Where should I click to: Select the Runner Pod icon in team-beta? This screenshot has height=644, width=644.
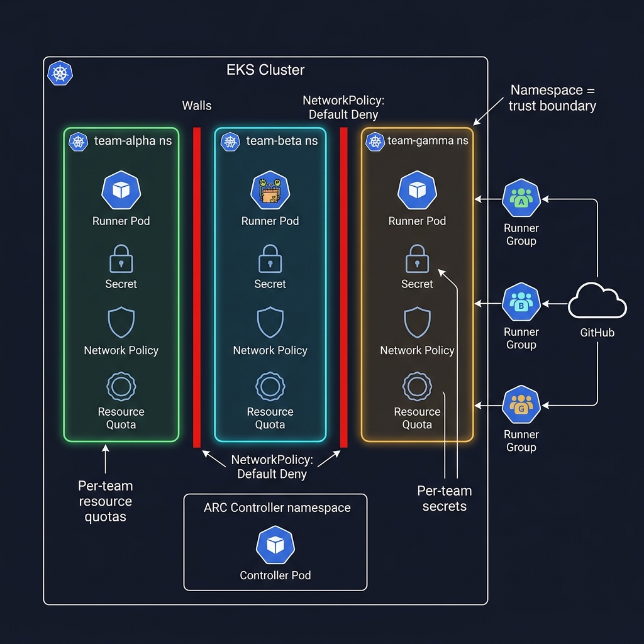point(270,190)
